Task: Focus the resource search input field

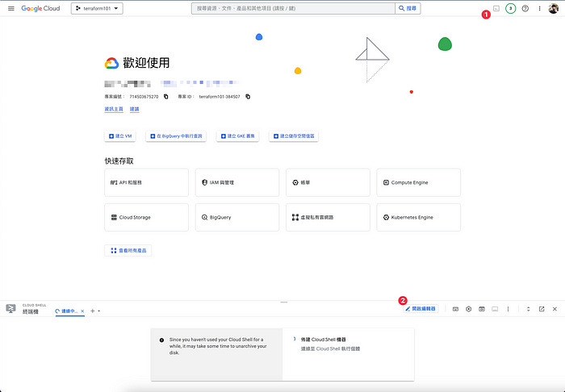Action: pos(293,8)
